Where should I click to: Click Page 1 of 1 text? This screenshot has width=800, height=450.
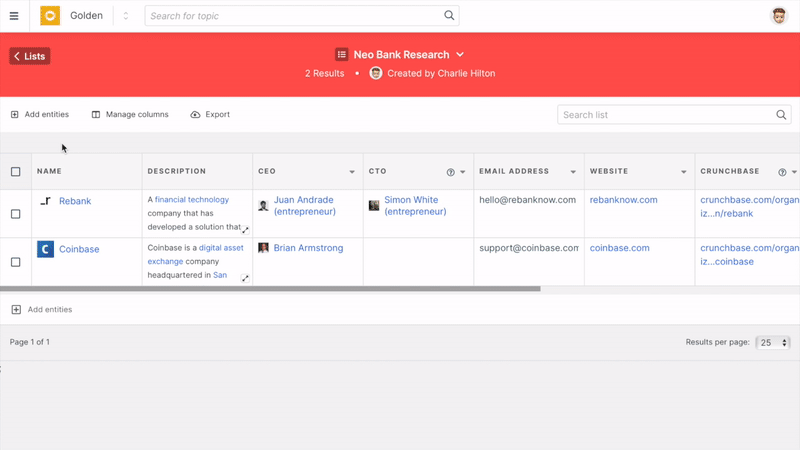30,342
